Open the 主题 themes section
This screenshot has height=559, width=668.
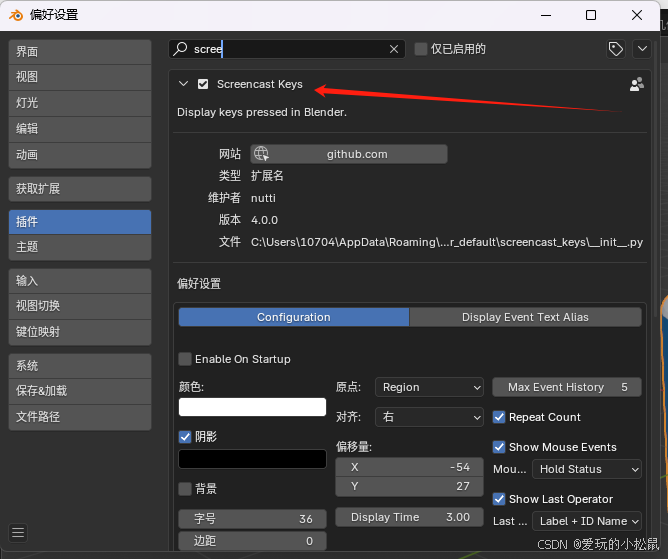point(80,247)
